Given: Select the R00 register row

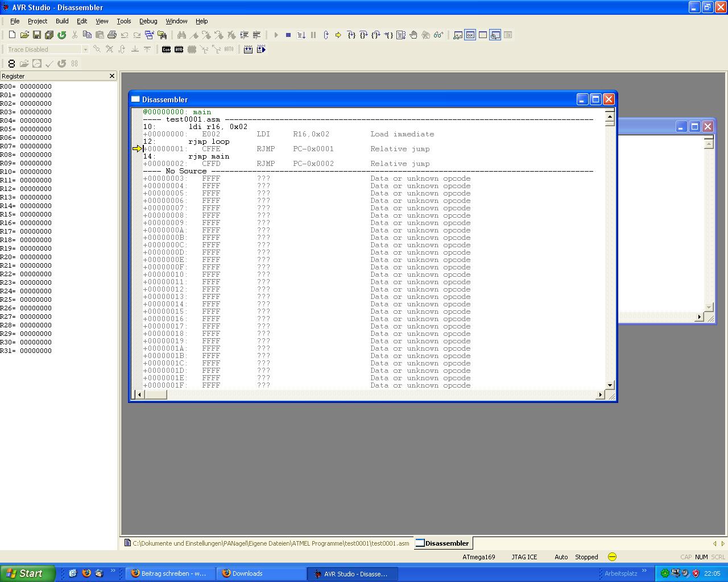Looking at the screenshot, I should click(26, 86).
